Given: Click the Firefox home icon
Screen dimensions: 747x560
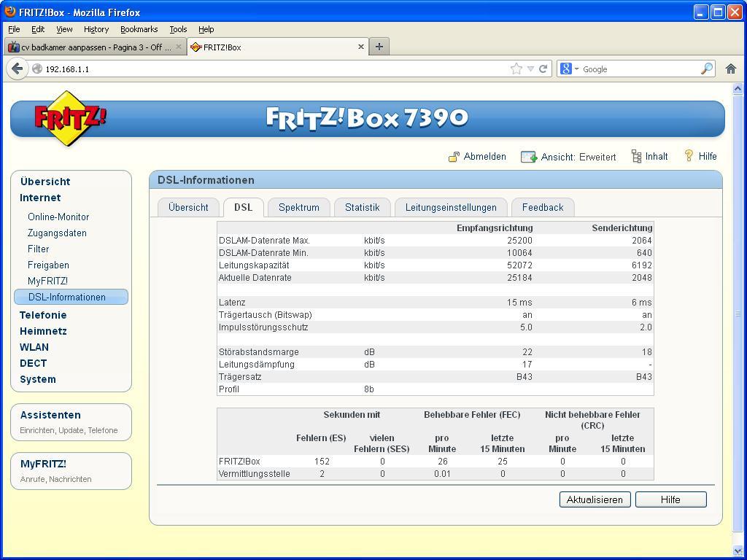Looking at the screenshot, I should coord(730,69).
